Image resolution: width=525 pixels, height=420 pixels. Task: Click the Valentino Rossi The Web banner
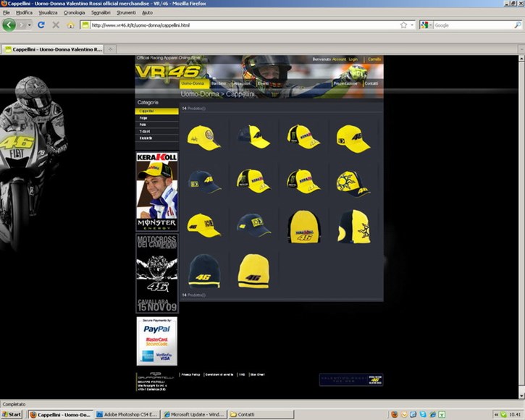click(351, 379)
